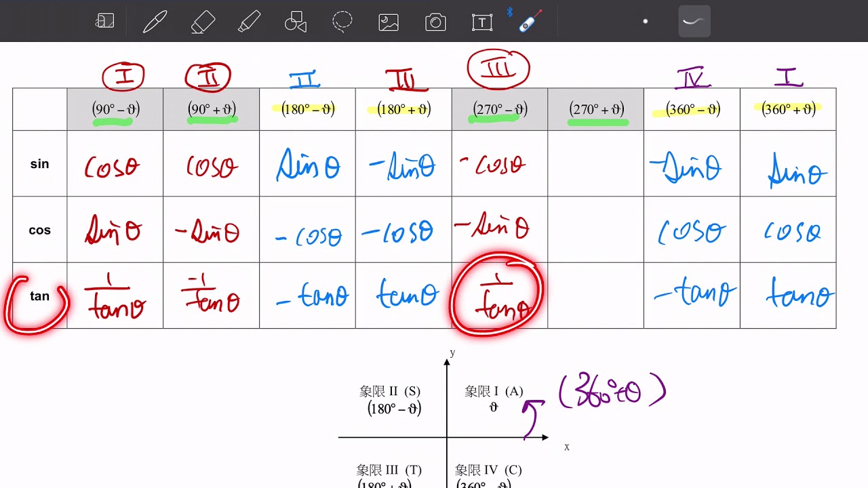Click the empty (270°+θ) sin cell

pos(595,164)
